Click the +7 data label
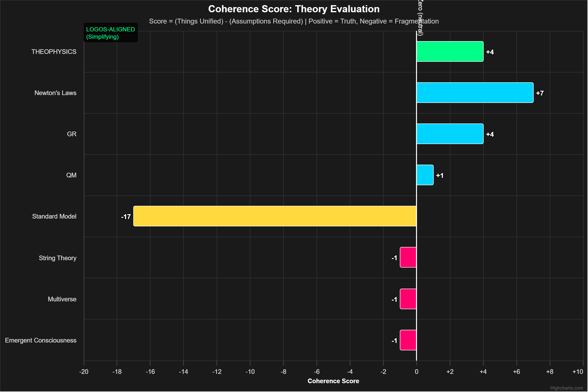 540,93
